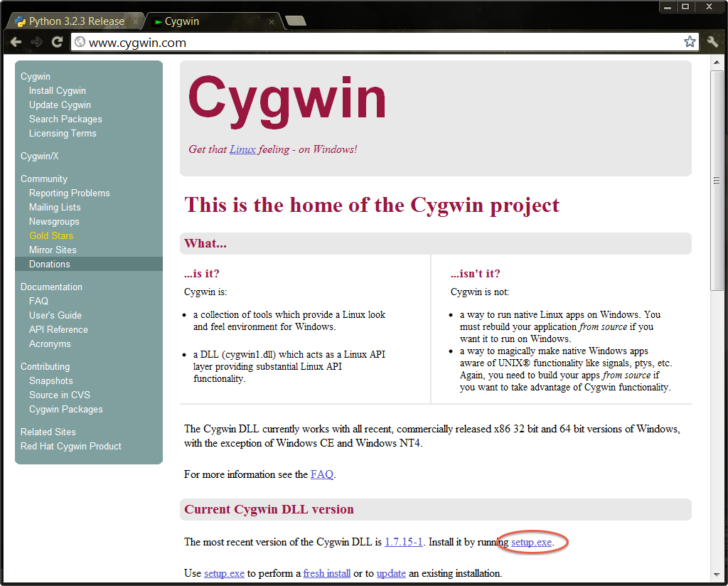The height and width of the screenshot is (586, 728).
Task: Go to Reporting Problems
Action: (69, 193)
